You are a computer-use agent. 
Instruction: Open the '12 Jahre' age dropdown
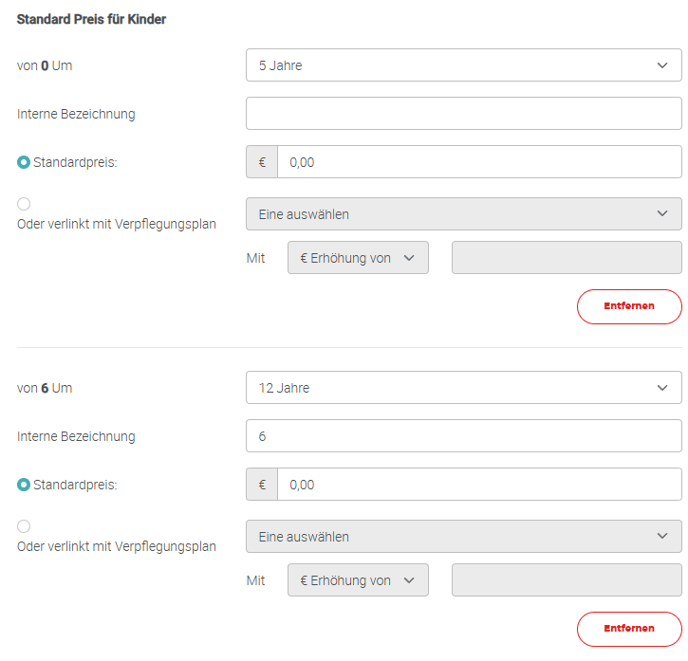pos(463,388)
